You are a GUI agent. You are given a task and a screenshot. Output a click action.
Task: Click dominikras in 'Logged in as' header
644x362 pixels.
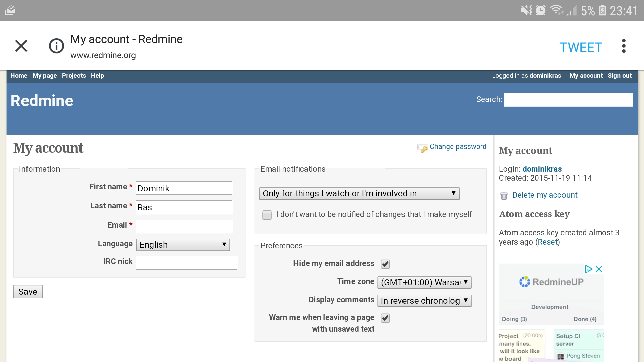click(x=545, y=76)
